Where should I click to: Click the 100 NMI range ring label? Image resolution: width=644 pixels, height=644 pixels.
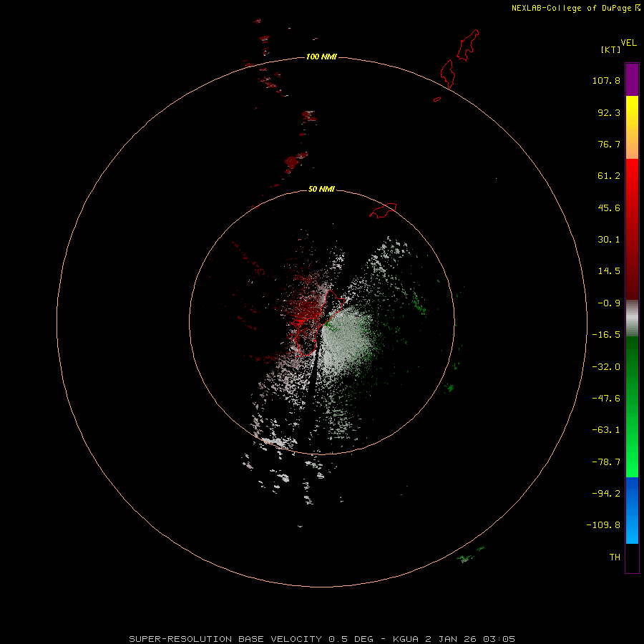[321, 57]
